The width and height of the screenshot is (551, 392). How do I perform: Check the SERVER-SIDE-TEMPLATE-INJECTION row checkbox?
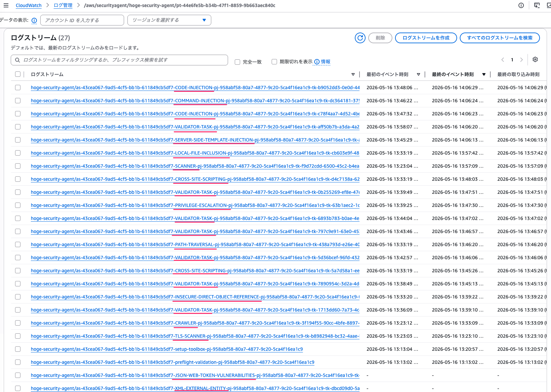coord(18,140)
